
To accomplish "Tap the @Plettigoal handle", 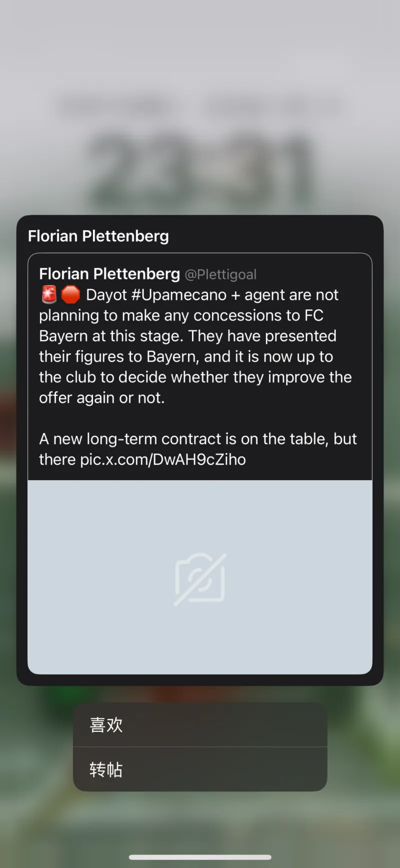I will [220, 274].
